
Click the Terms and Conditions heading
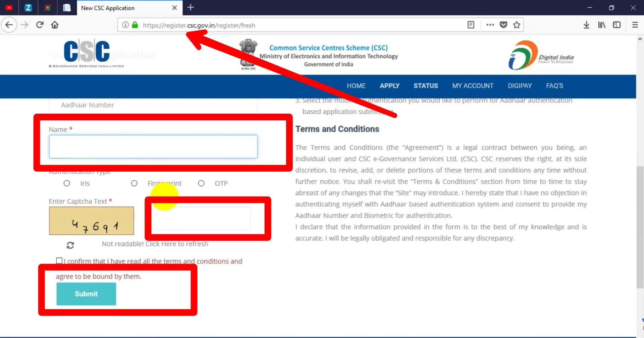(337, 129)
